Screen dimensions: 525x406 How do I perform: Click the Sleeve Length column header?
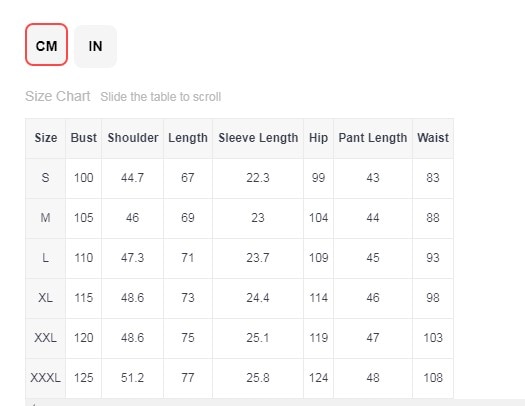point(258,138)
